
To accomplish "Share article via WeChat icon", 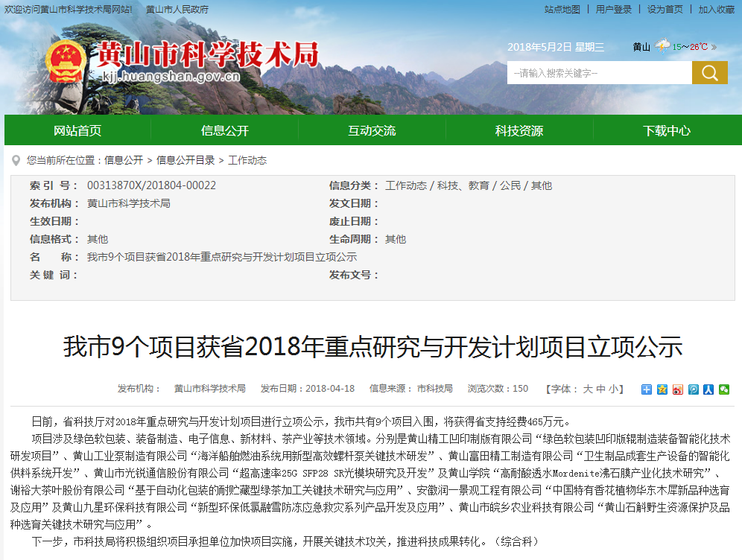I will tap(724, 389).
